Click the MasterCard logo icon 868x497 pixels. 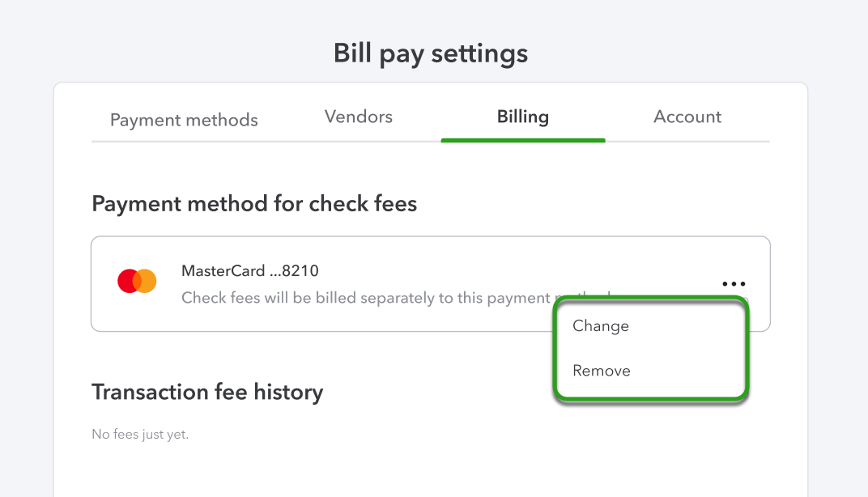[137, 282]
